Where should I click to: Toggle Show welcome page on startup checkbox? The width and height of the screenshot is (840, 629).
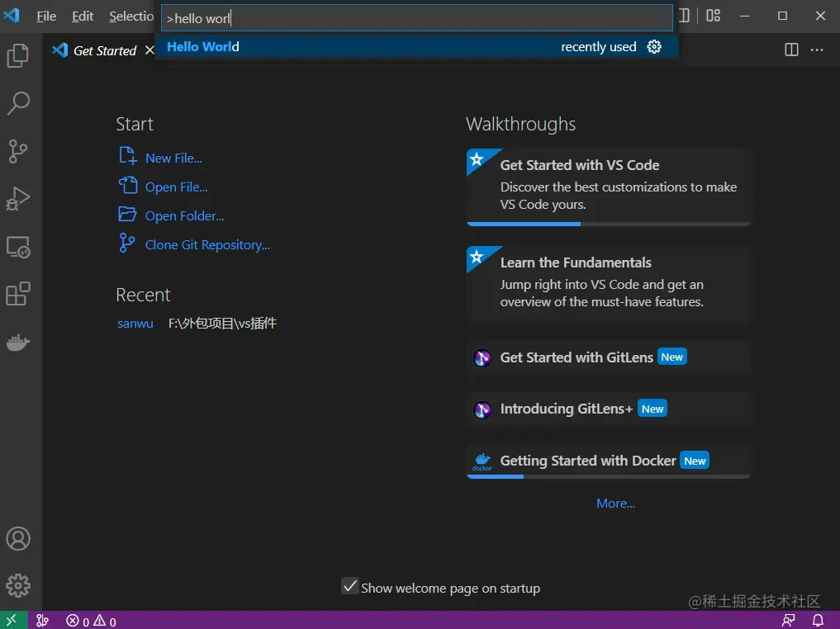point(350,586)
